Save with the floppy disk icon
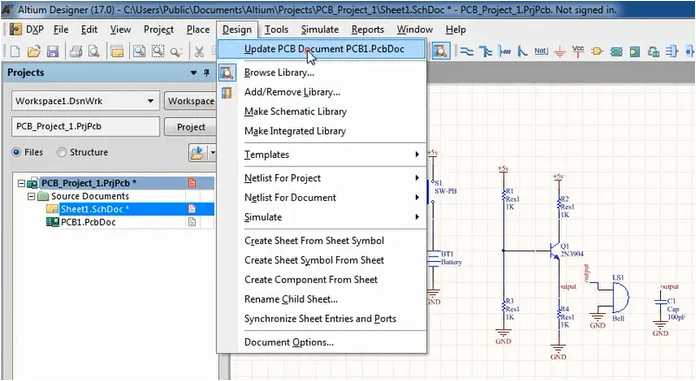Viewport: 696px width, 381px height. click(x=53, y=52)
